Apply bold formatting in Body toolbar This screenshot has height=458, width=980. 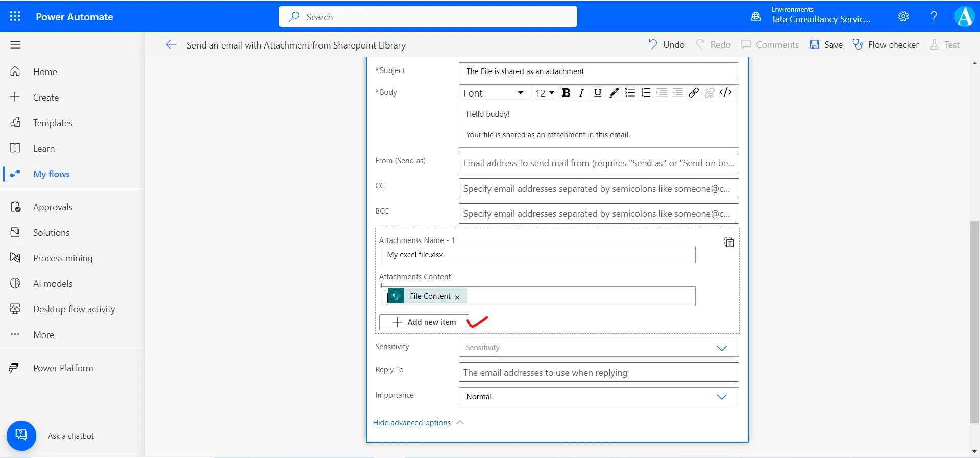coord(566,93)
